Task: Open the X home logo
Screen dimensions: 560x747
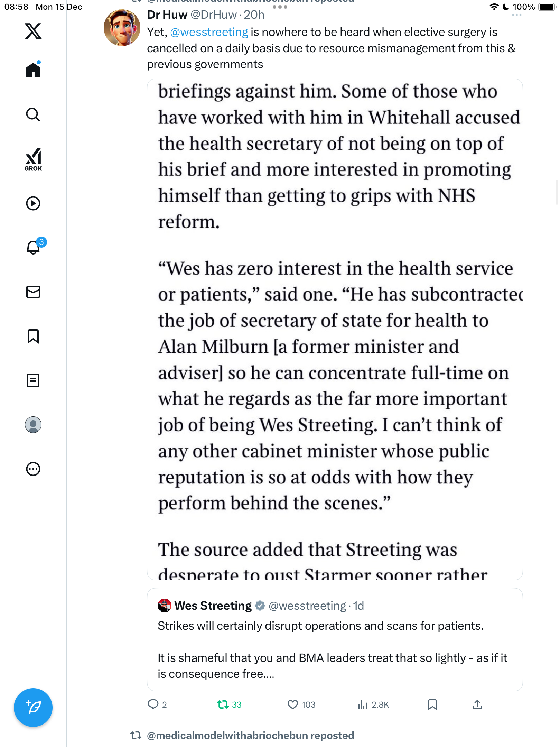Action: (33, 31)
